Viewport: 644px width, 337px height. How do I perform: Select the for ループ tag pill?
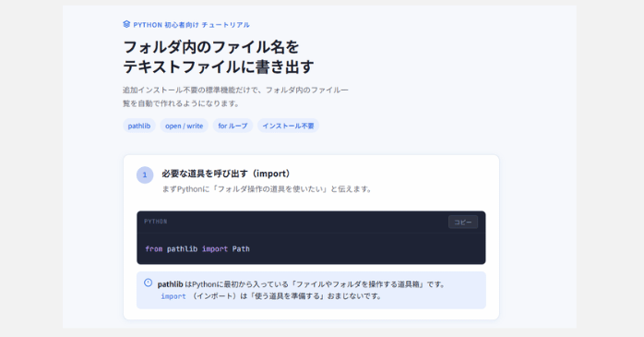[233, 126]
